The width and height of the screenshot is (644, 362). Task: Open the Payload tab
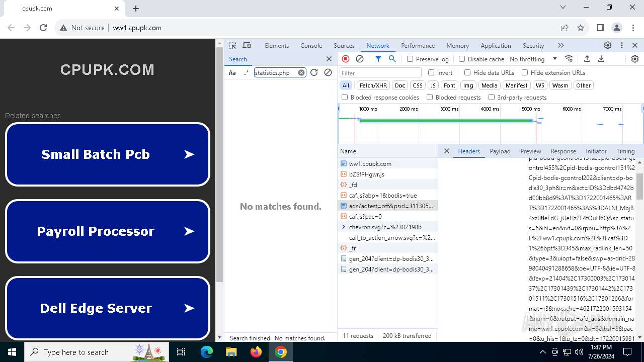click(x=500, y=151)
